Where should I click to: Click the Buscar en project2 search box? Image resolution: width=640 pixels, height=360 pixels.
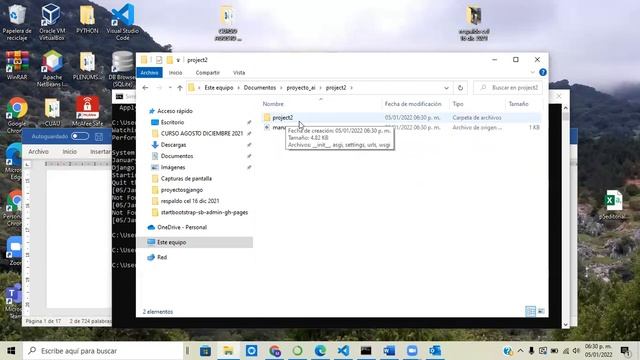click(x=508, y=88)
